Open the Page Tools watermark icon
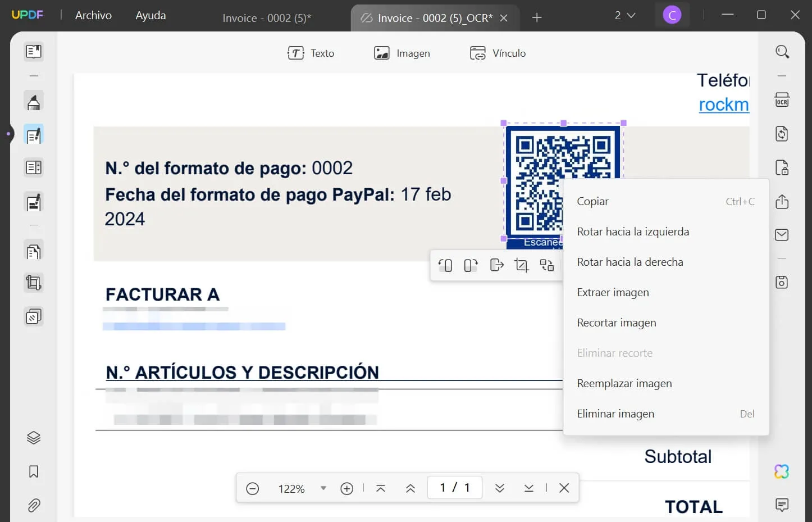 (x=34, y=317)
